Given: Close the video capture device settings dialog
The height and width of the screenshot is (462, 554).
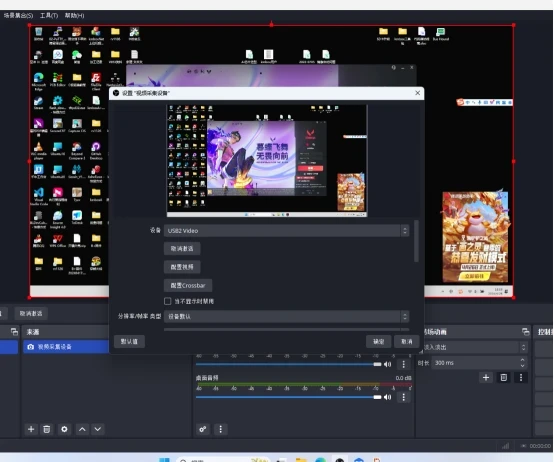Looking at the screenshot, I should point(418,93).
